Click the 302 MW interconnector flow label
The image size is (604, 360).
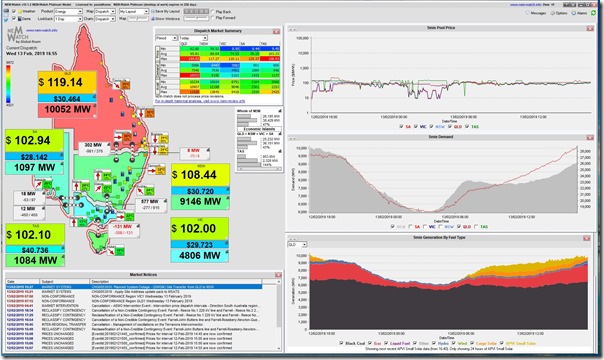(94, 148)
